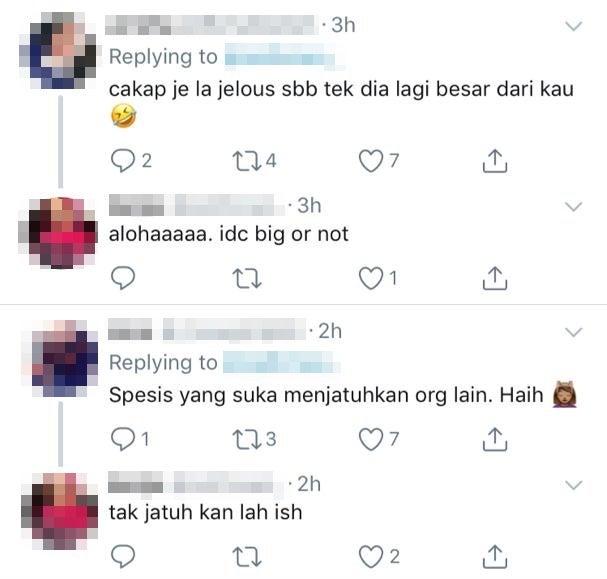The image size is (607, 579).
Task: Reply to 'Spesis yang suka menjatuhkan' tweet
Action: coord(123,439)
